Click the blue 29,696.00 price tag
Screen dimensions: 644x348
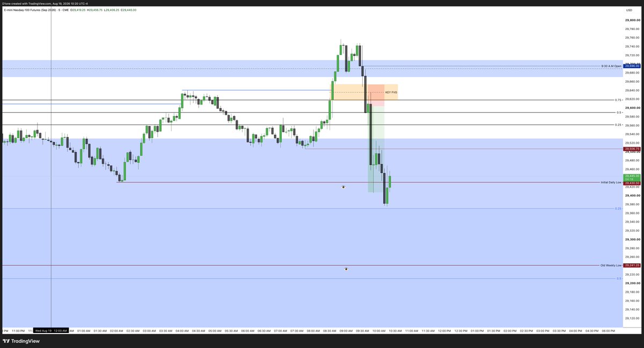(632, 66)
